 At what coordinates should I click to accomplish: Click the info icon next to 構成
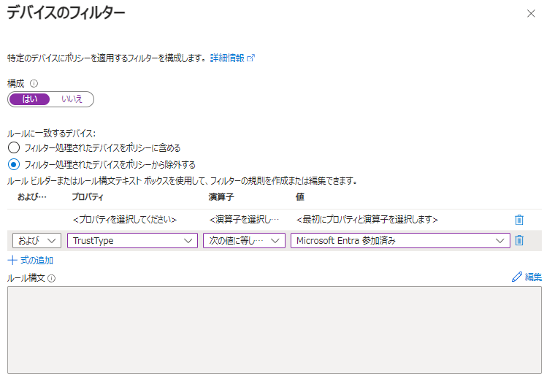[x=34, y=84]
